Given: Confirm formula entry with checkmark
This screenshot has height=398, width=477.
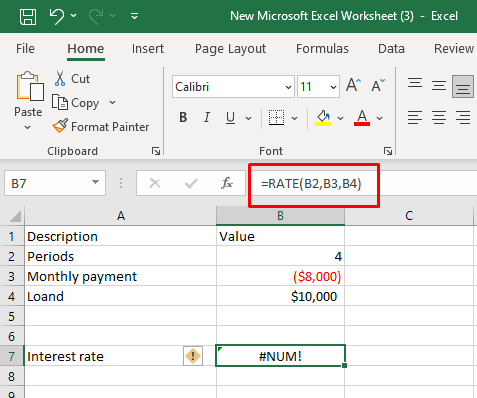Looking at the screenshot, I should tap(191, 183).
